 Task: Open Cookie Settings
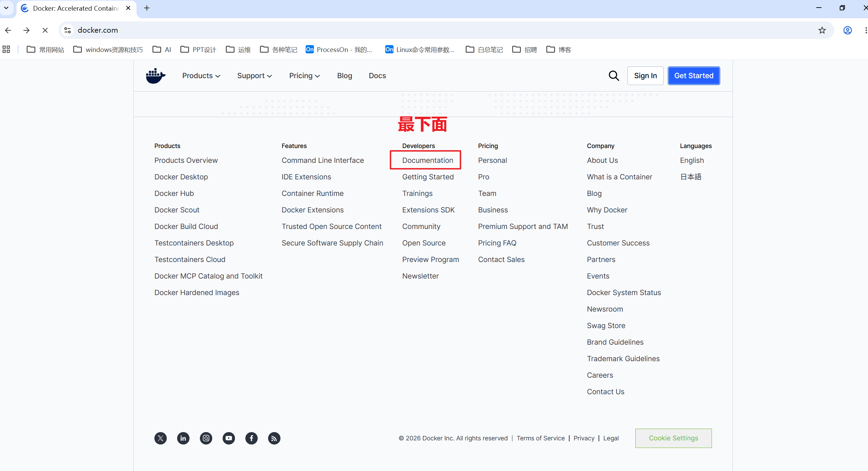pos(673,438)
